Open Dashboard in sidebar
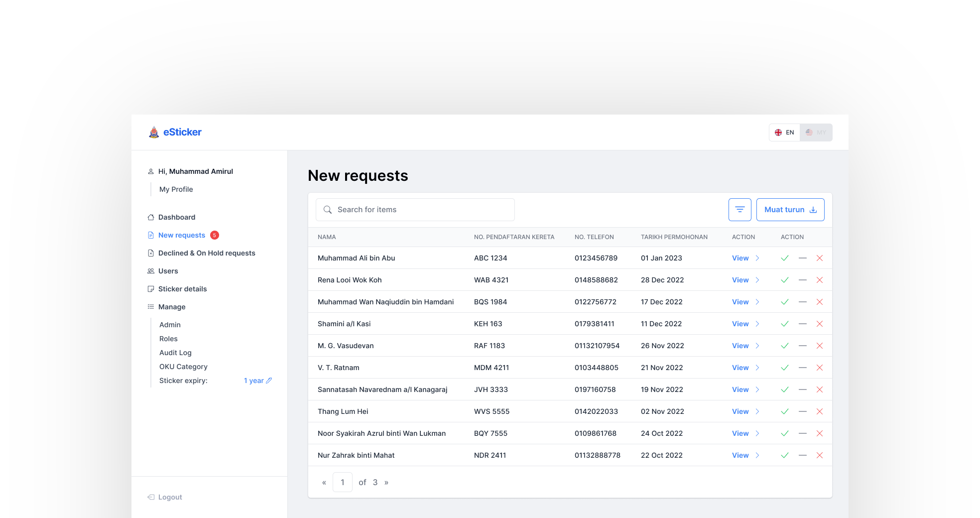 (171, 217)
